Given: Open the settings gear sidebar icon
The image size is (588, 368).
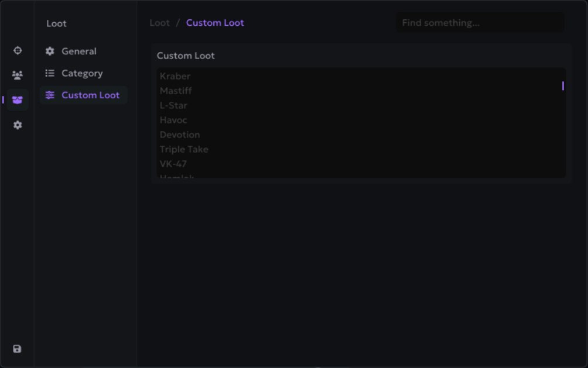Looking at the screenshot, I should (x=18, y=125).
